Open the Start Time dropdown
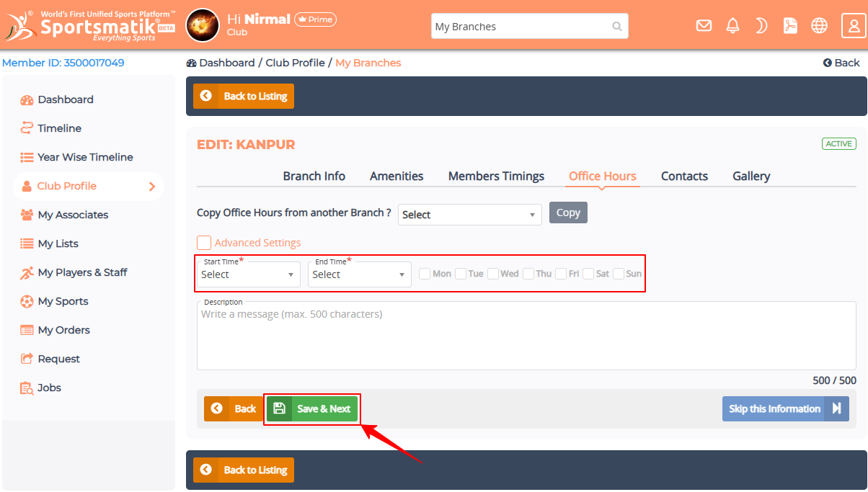Viewport: 868px width, 492px height. point(248,274)
